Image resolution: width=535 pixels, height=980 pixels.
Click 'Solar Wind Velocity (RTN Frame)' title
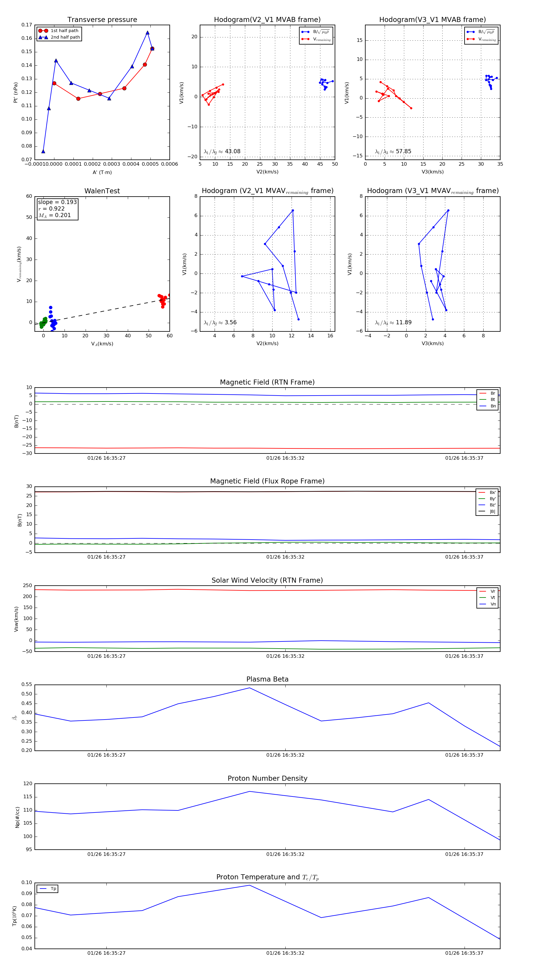coord(267,580)
